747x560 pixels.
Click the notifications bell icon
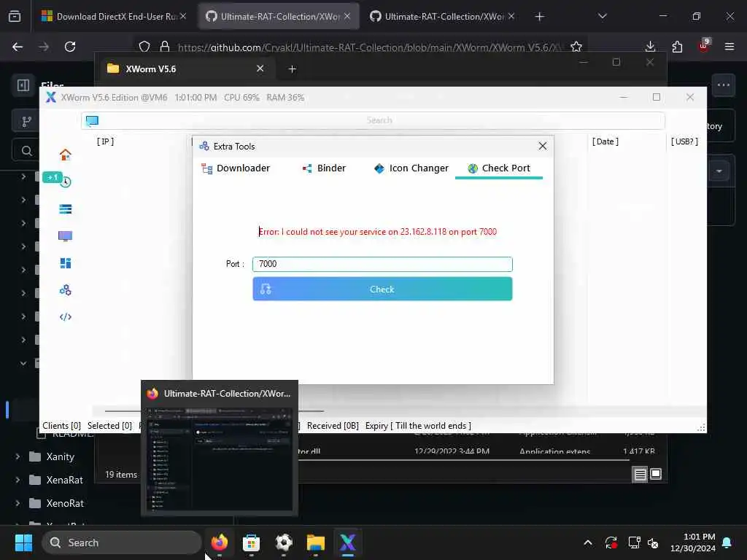tap(727, 542)
